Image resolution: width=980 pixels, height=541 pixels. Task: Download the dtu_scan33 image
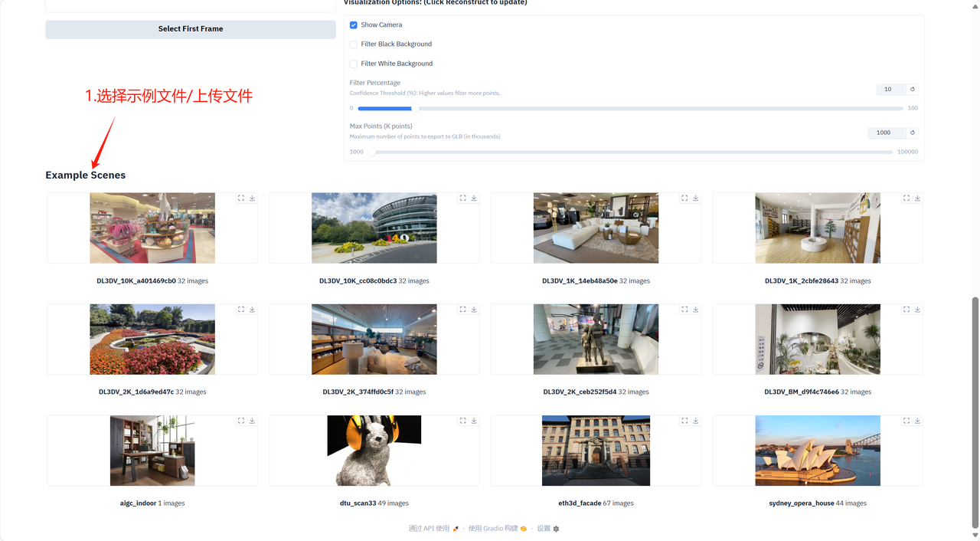474,421
